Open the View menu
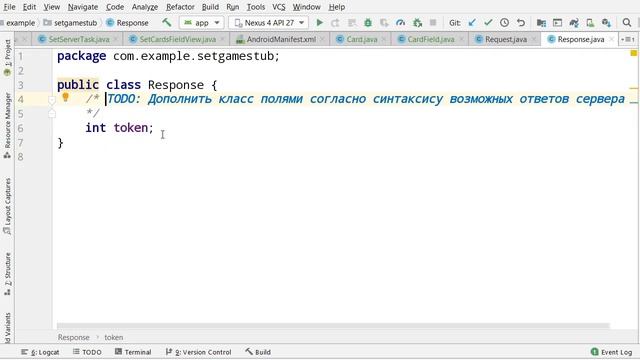Viewport: 640px width, 360px height. 51,7
